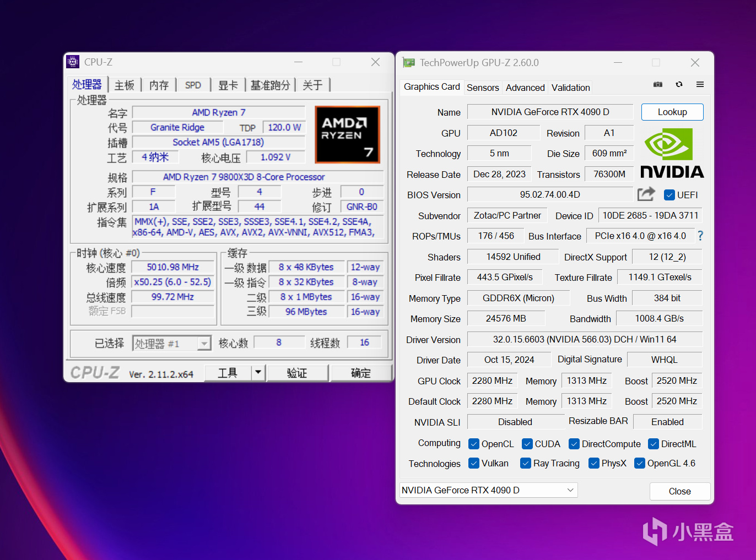This screenshot has height=560, width=756.
Task: Open the 基准跑分 tab
Action: coord(270,85)
